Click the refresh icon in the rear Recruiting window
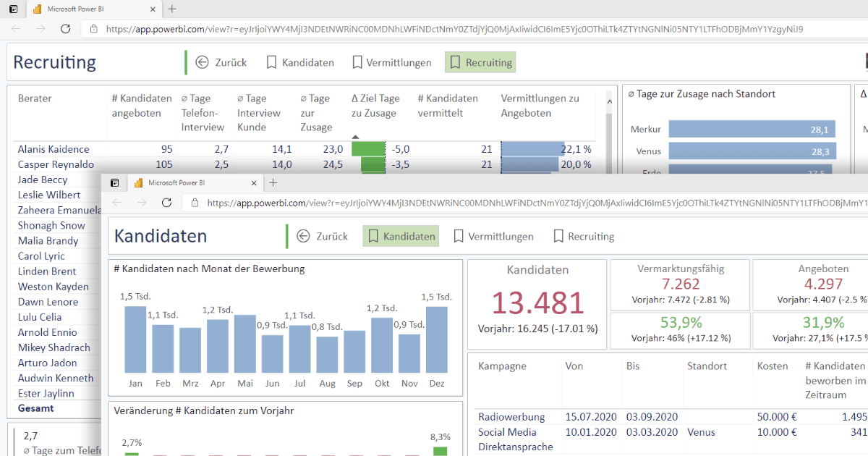This screenshot has width=868, height=456. 65,29
